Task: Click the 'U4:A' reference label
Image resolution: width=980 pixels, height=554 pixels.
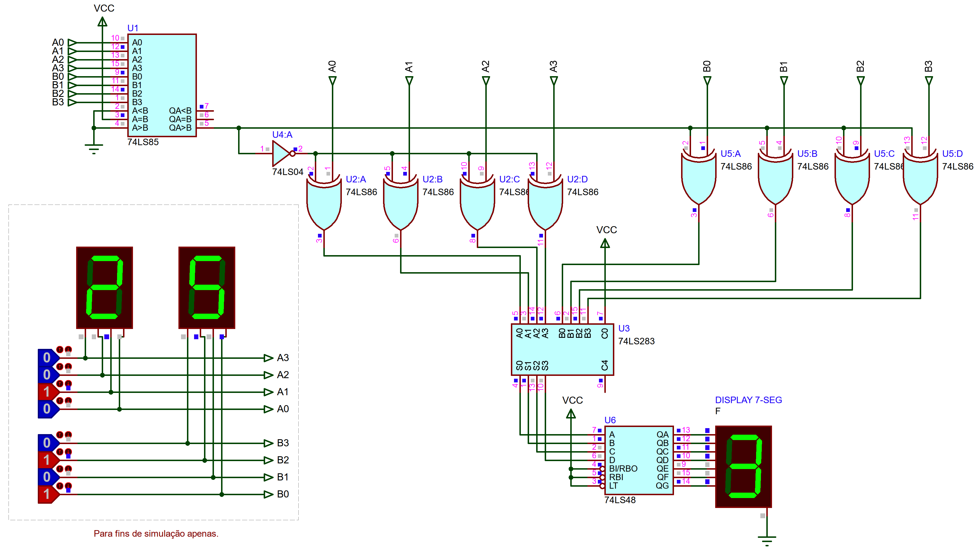Action: point(282,135)
